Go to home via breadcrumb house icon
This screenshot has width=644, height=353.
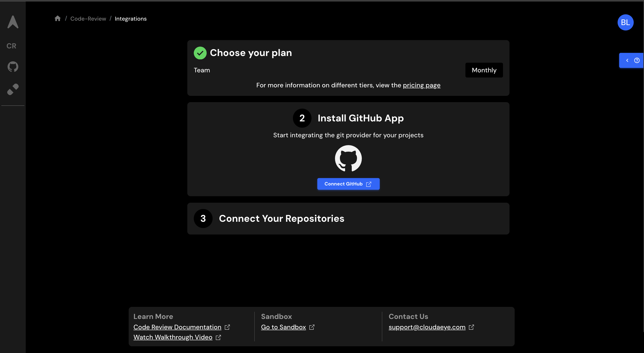tap(58, 19)
